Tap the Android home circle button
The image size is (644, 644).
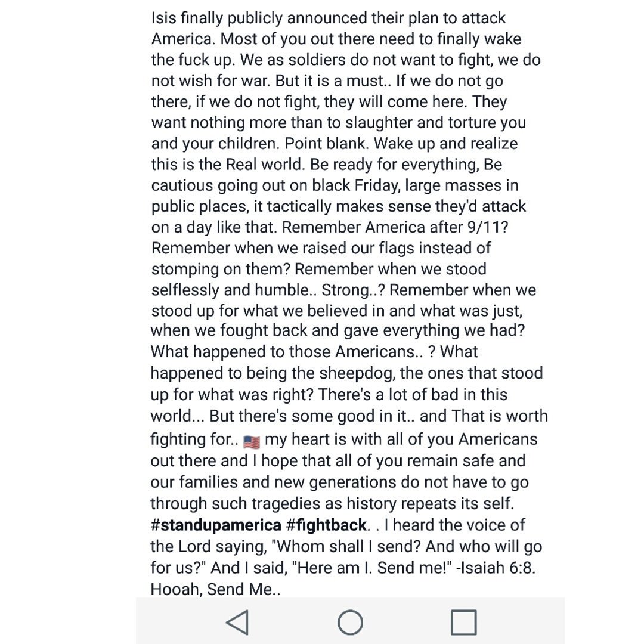(x=350, y=622)
